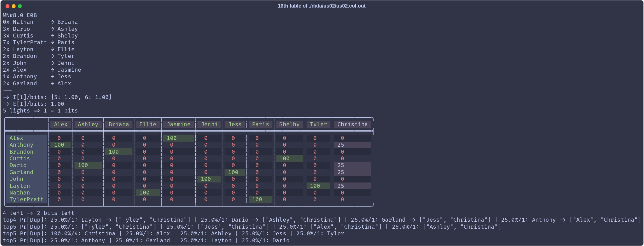Image resolution: width=644 pixels, height=246 pixels.
Task: Click the Jasmine column header
Action: [x=179, y=124]
